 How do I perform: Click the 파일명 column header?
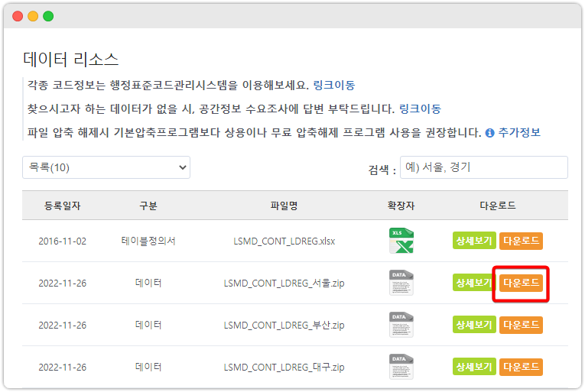[x=284, y=206]
